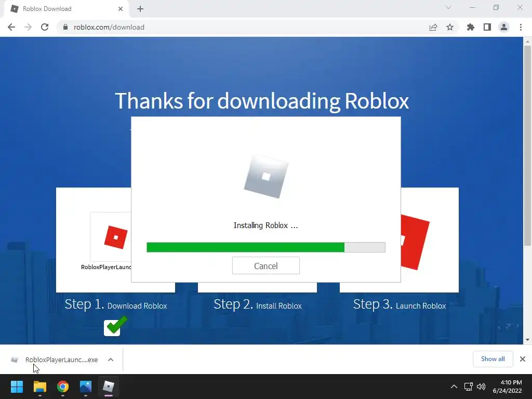
Task: Reload the Roblox download page
Action: pos(45,27)
